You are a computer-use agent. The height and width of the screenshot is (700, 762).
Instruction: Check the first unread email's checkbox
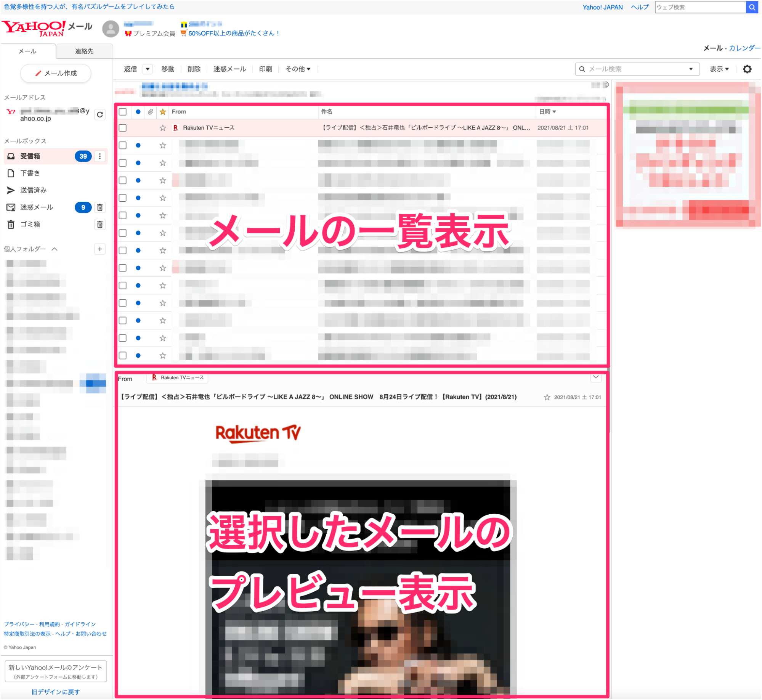tap(123, 146)
